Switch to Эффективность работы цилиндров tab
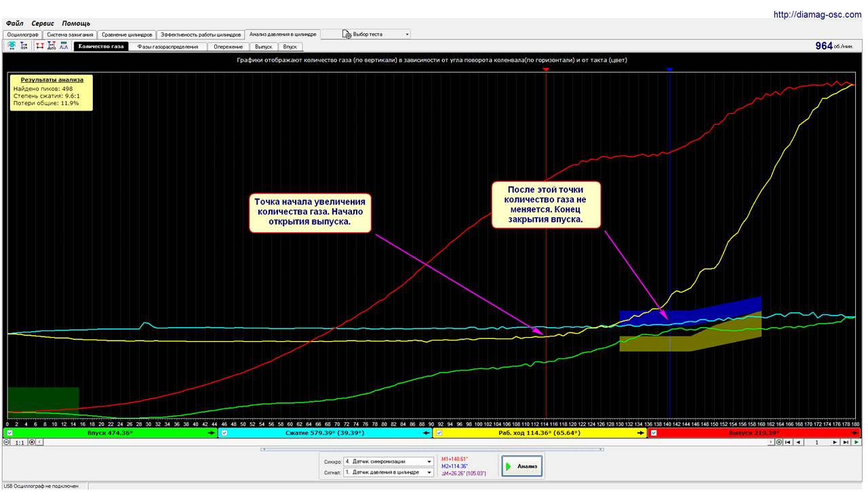Viewport: 868px width, 492px height. [201, 35]
